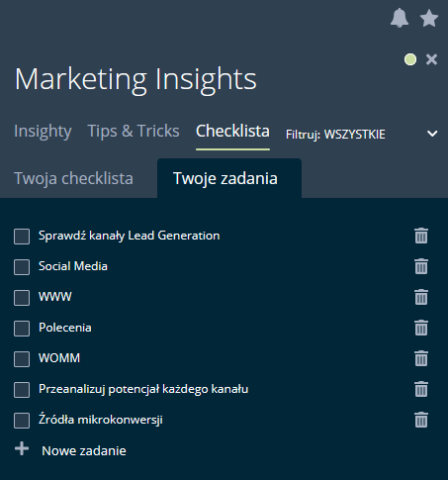Remove the Polecenia task via trash icon

(421, 328)
